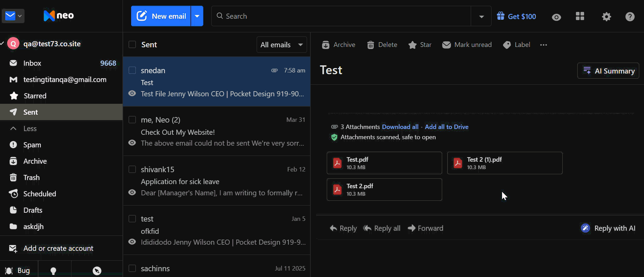Open the Check Out My Website! email

tap(216, 131)
